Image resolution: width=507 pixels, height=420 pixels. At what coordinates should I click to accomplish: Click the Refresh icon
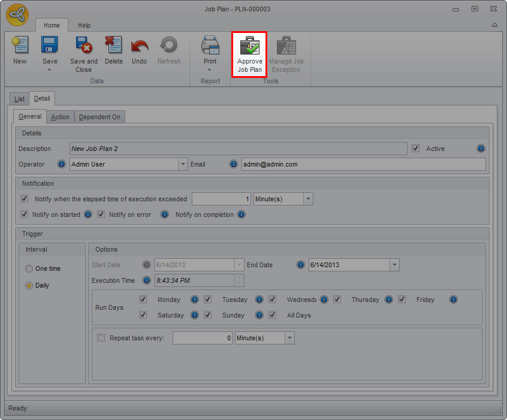point(169,44)
